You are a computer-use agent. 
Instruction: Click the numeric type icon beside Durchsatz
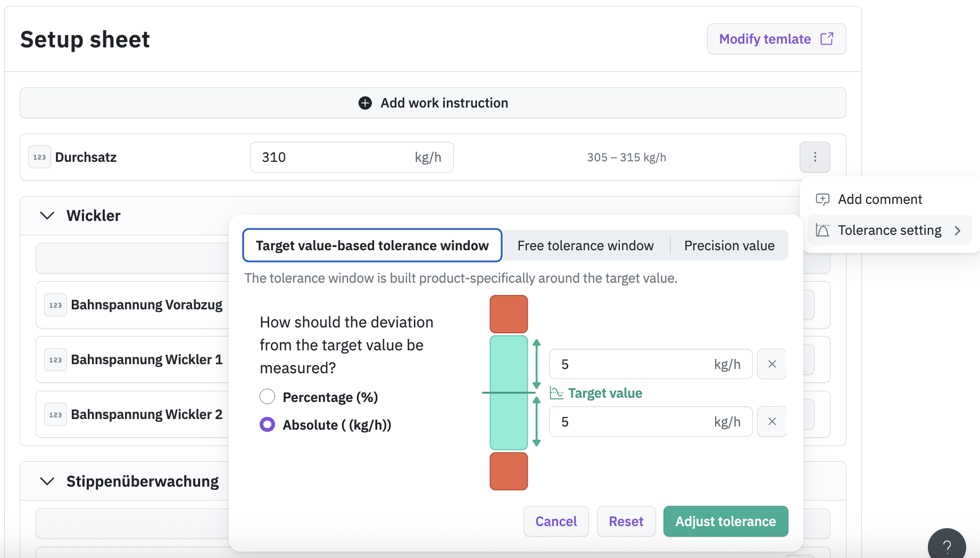(x=39, y=157)
